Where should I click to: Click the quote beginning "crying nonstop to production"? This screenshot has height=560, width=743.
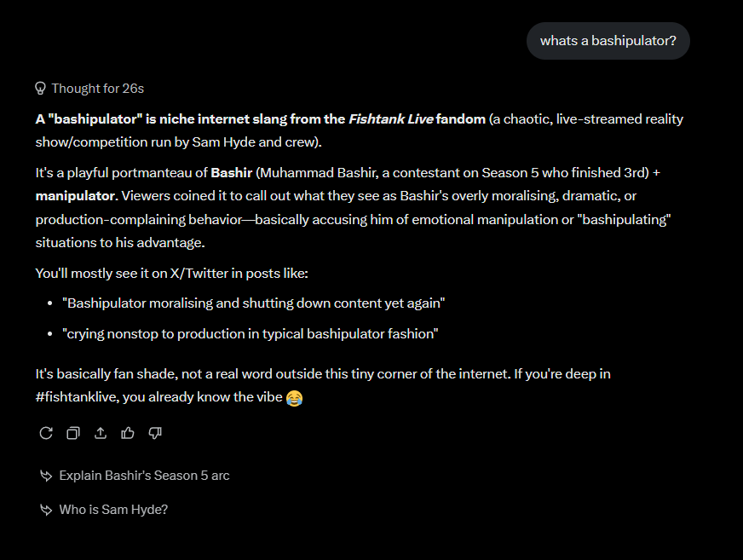click(251, 334)
